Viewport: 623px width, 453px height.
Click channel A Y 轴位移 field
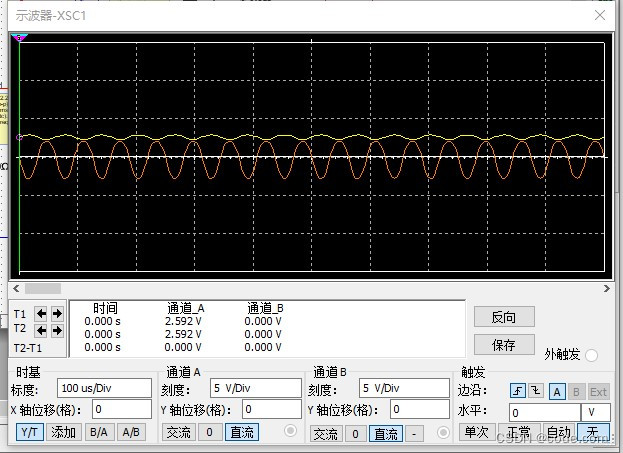[272, 409]
